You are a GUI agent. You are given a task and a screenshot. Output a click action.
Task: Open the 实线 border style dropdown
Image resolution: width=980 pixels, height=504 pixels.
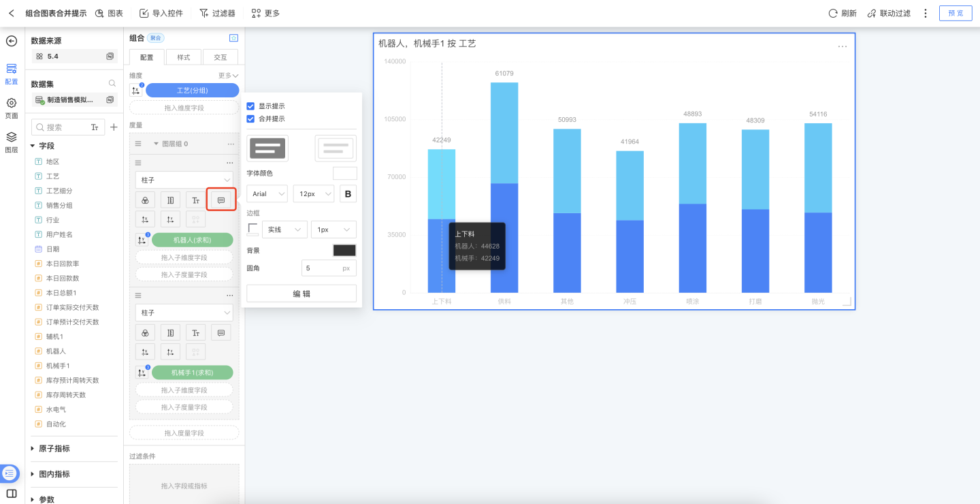(x=284, y=230)
